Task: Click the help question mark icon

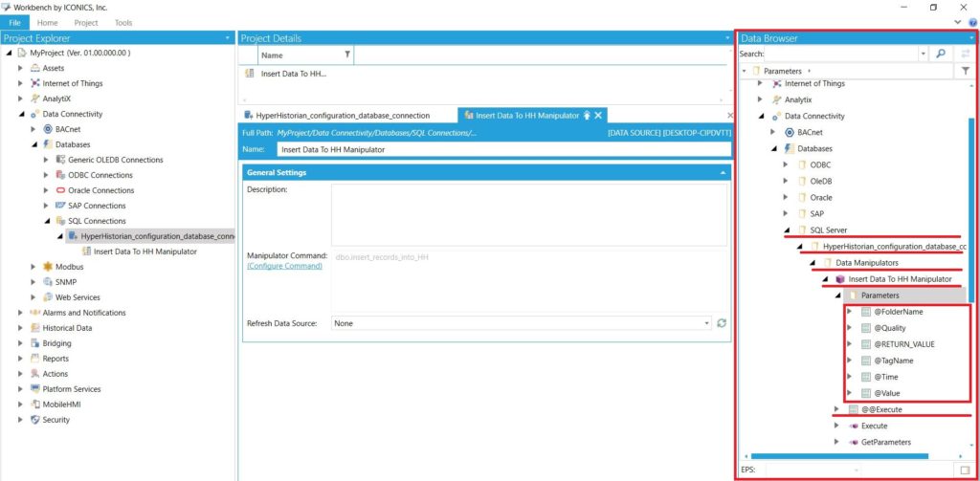Action: click(x=972, y=23)
